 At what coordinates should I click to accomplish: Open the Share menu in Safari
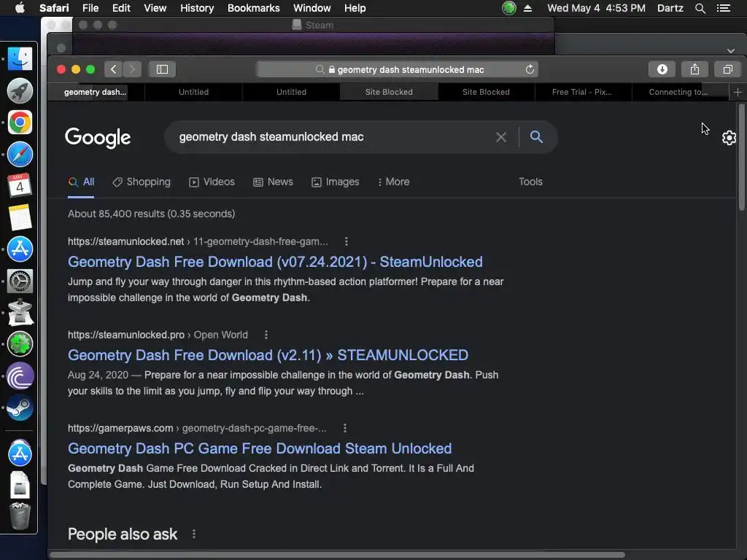(x=694, y=69)
